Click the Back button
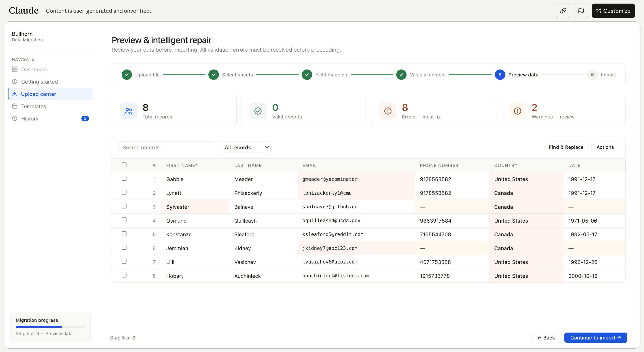The height and width of the screenshot is (352, 644). click(546, 338)
